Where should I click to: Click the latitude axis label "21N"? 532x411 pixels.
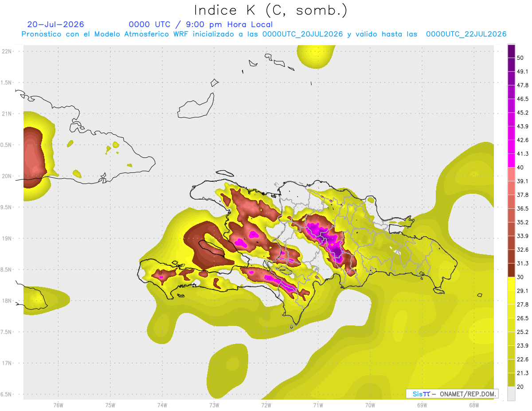(7, 114)
